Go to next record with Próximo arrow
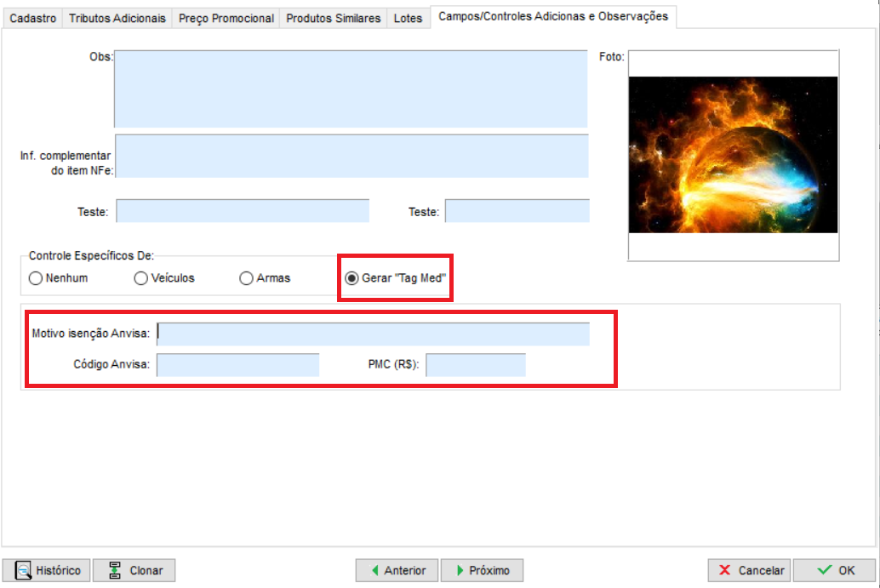880x588 pixels. pos(460,570)
